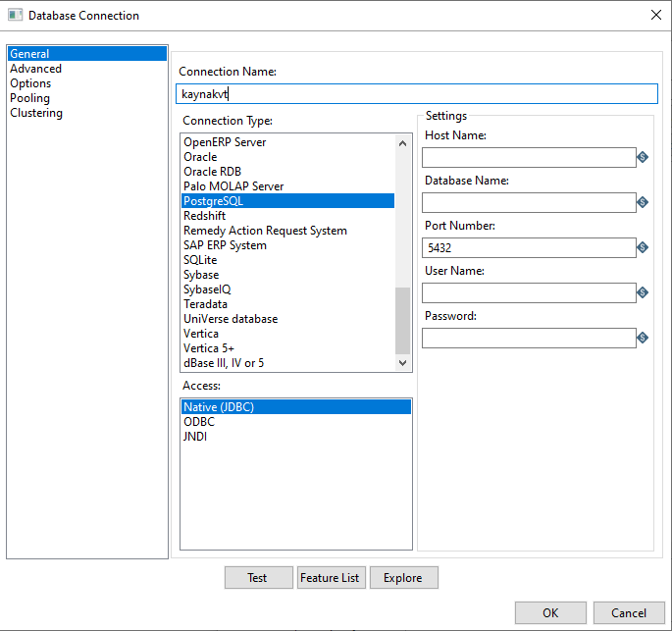Confirm with the OK button
Screen dimensions: 672x631
pos(550,613)
